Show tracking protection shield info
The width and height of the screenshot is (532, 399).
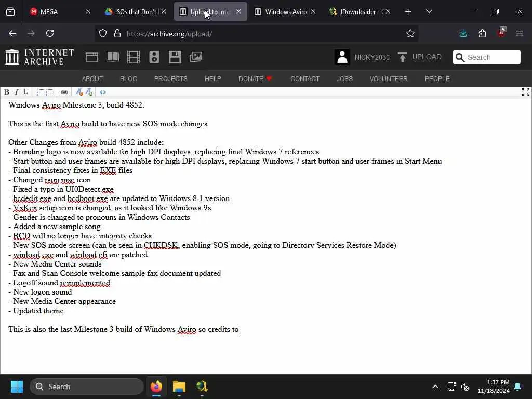coord(103,34)
